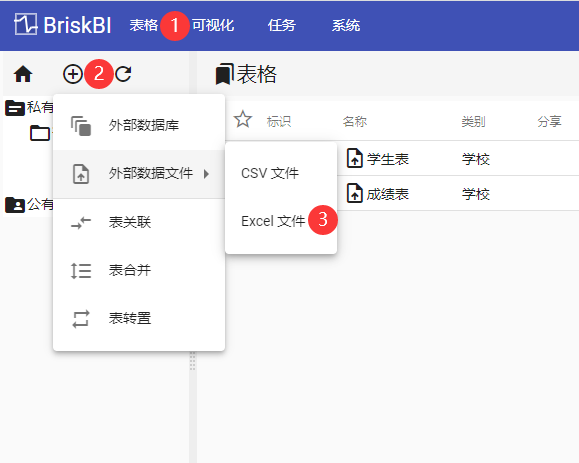Click the add (plus circle) icon
This screenshot has height=463, width=579.
click(73, 74)
